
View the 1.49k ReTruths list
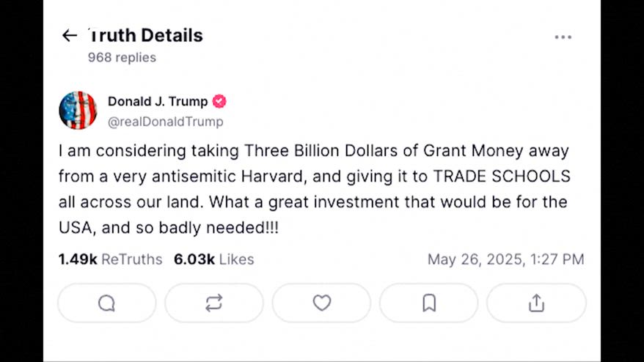coord(110,259)
